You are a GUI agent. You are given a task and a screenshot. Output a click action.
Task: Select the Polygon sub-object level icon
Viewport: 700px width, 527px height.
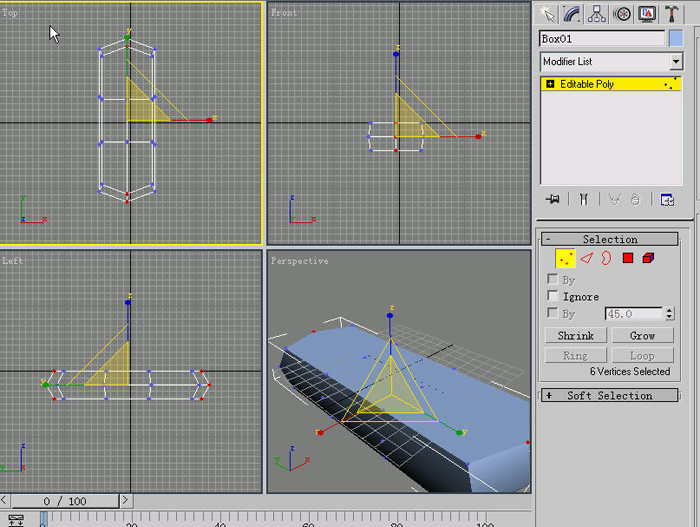coord(628,258)
